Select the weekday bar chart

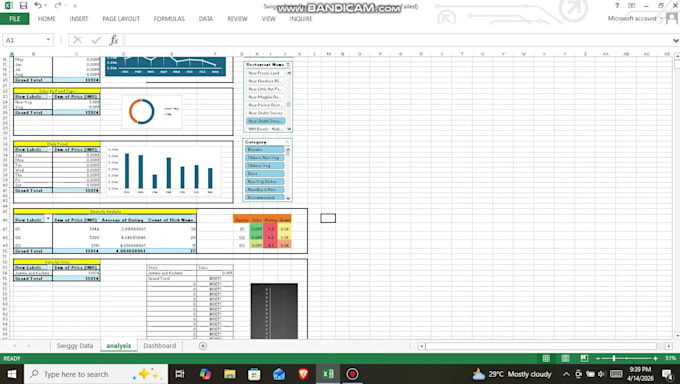[x=163, y=171]
